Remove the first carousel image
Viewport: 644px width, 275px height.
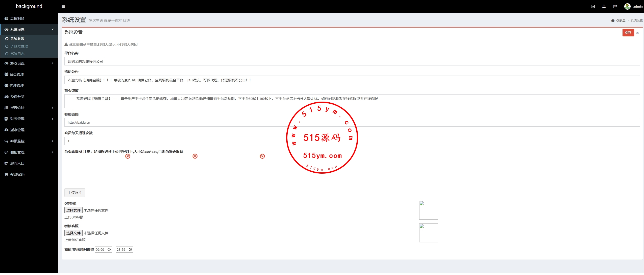128,156
